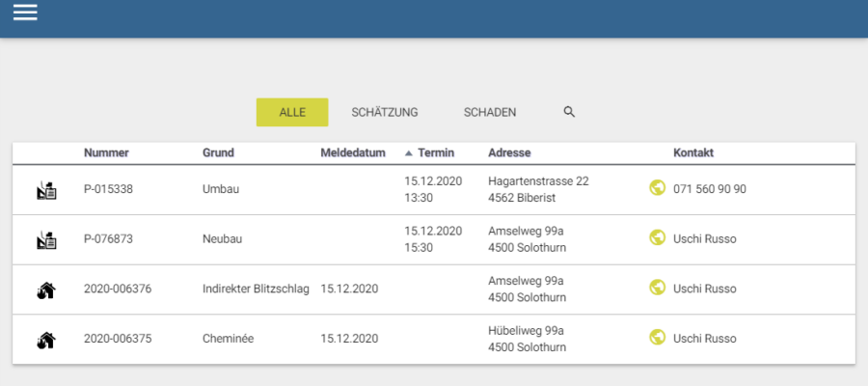Click the fire damage icon for 2020-006376

[46, 289]
